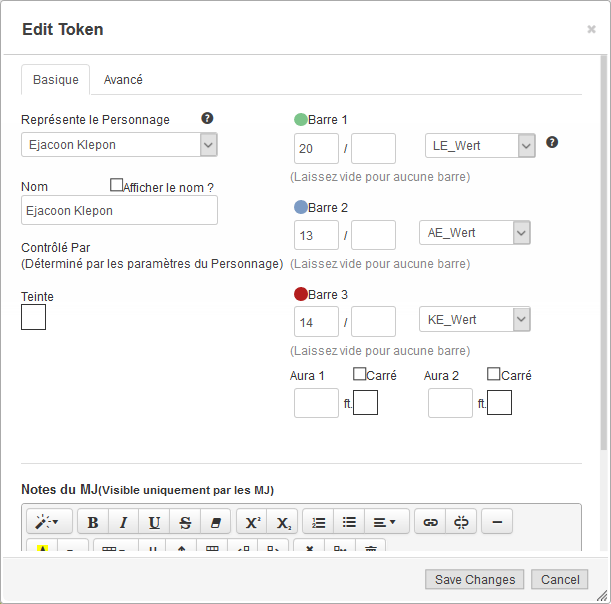611x604 pixels.
Task: Click the underline formatting icon
Action: pyautogui.click(x=154, y=522)
